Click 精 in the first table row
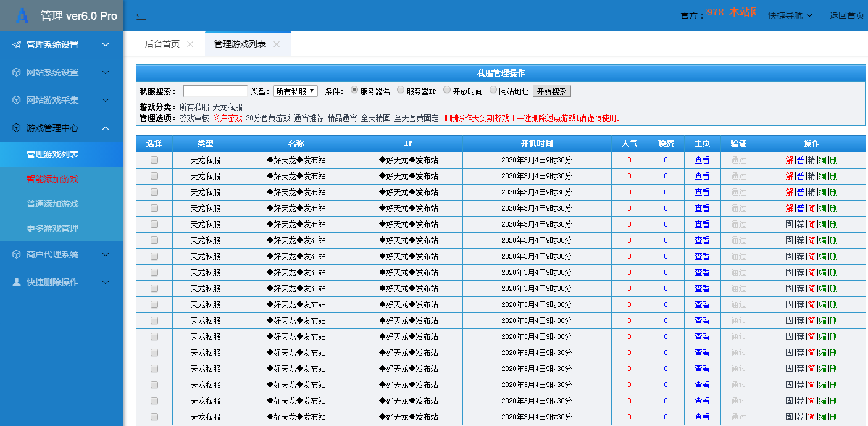This screenshot has height=426, width=868. coord(812,160)
